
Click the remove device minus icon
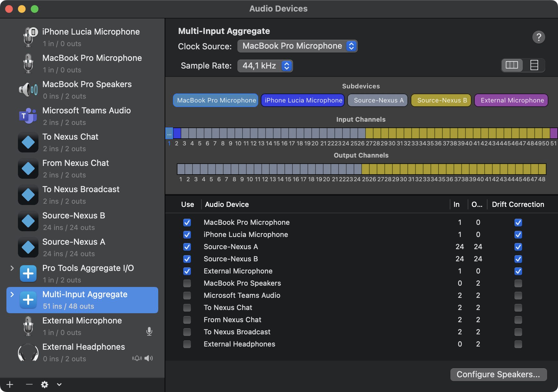29,384
